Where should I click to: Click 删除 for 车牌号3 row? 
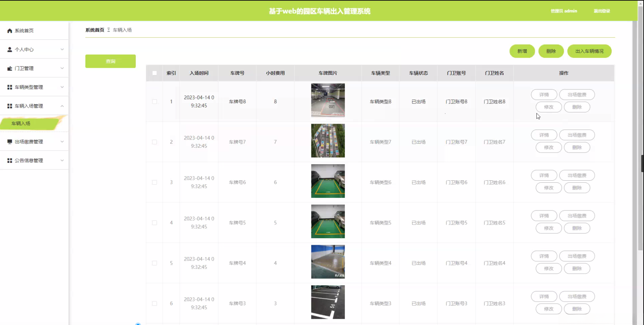(577, 309)
